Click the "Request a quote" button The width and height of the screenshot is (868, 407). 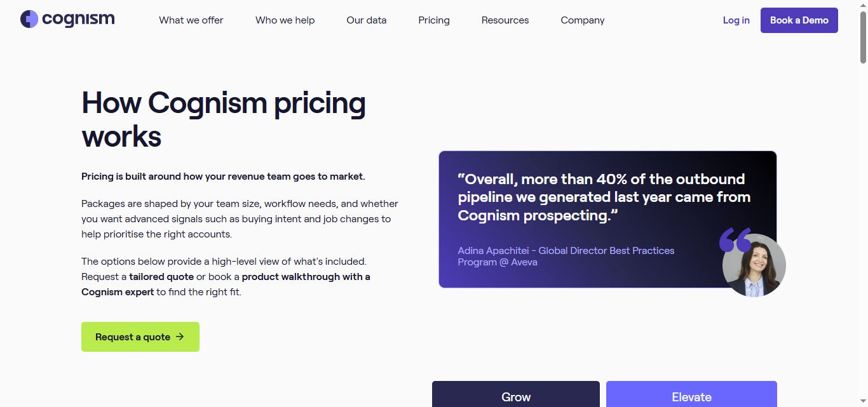click(x=140, y=337)
